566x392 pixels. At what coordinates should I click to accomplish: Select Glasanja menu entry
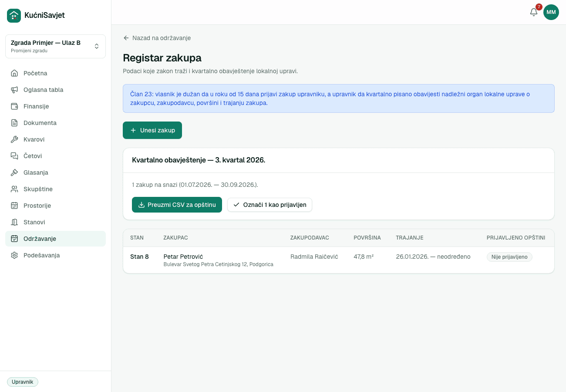pos(55,172)
